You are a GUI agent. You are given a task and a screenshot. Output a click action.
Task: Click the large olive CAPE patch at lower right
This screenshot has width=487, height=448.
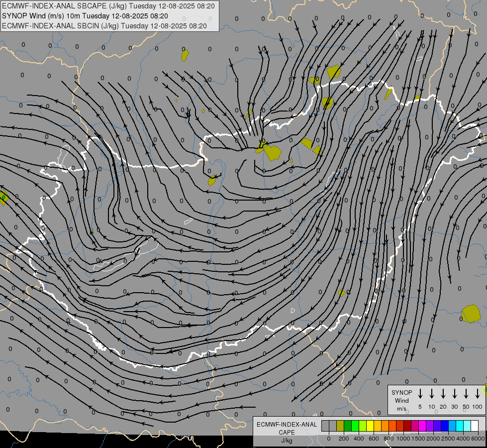pyautogui.click(x=471, y=314)
